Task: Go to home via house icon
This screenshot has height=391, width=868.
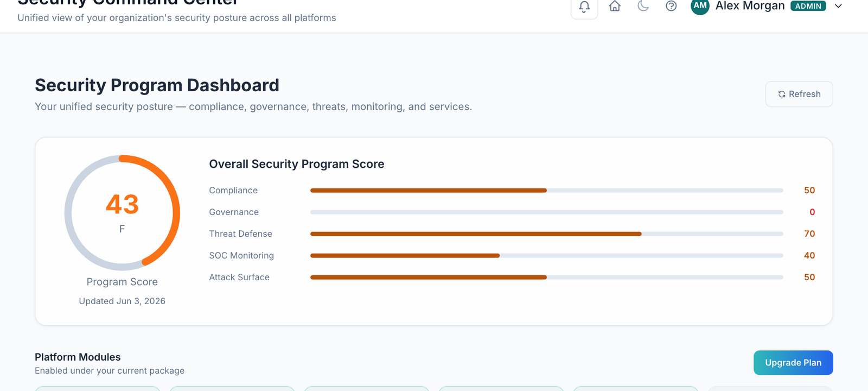Action: 615,6
